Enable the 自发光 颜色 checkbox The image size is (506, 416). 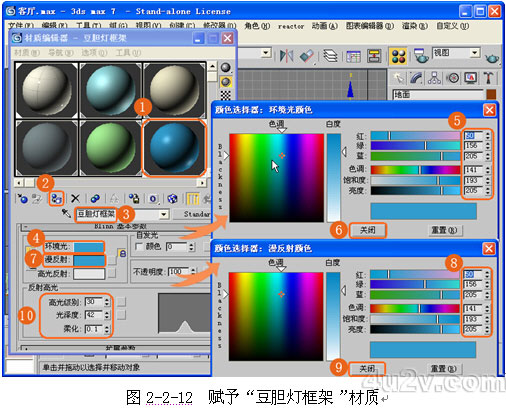pos(139,247)
